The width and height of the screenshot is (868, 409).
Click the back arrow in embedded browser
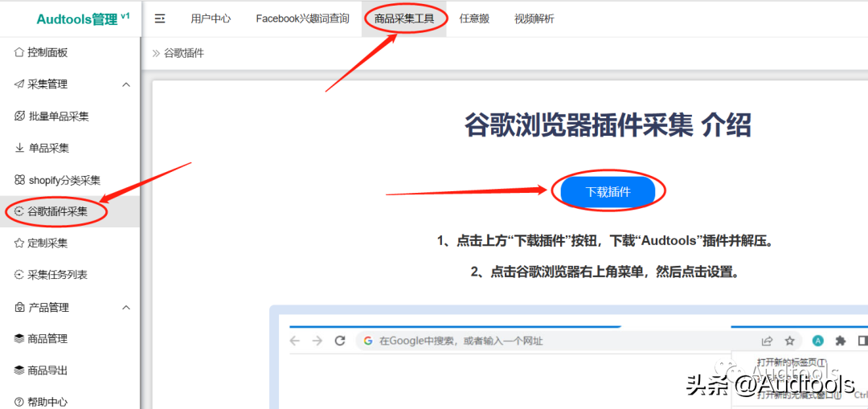coord(294,341)
